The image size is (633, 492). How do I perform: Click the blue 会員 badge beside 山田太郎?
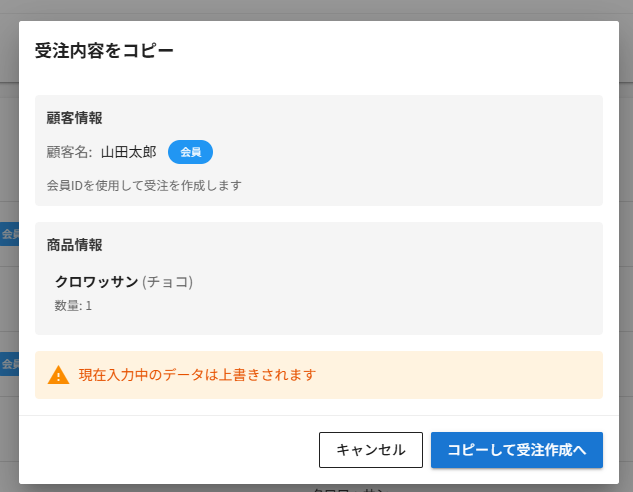(190, 152)
